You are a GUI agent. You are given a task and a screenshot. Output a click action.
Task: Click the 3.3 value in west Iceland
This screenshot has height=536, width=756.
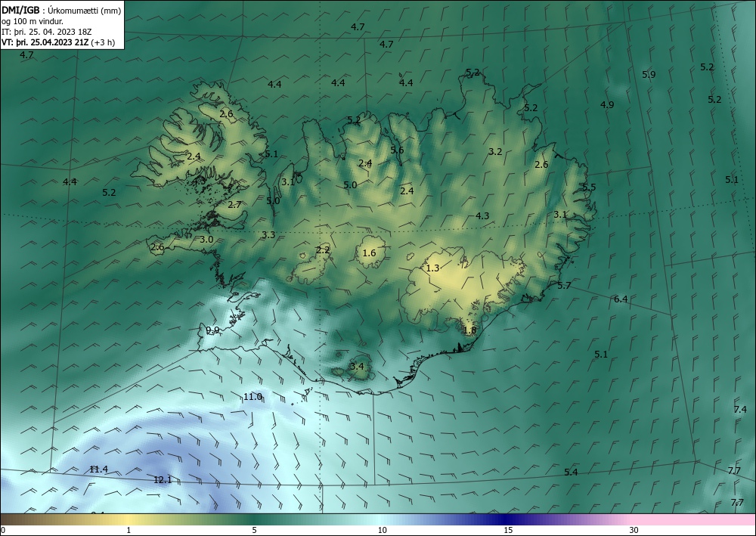pyautogui.click(x=268, y=235)
